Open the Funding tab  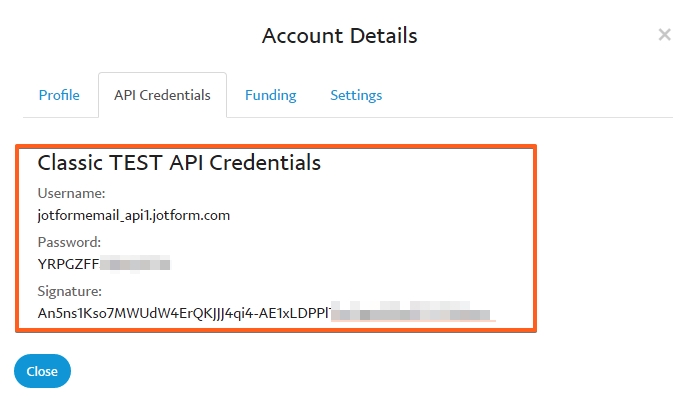270,96
